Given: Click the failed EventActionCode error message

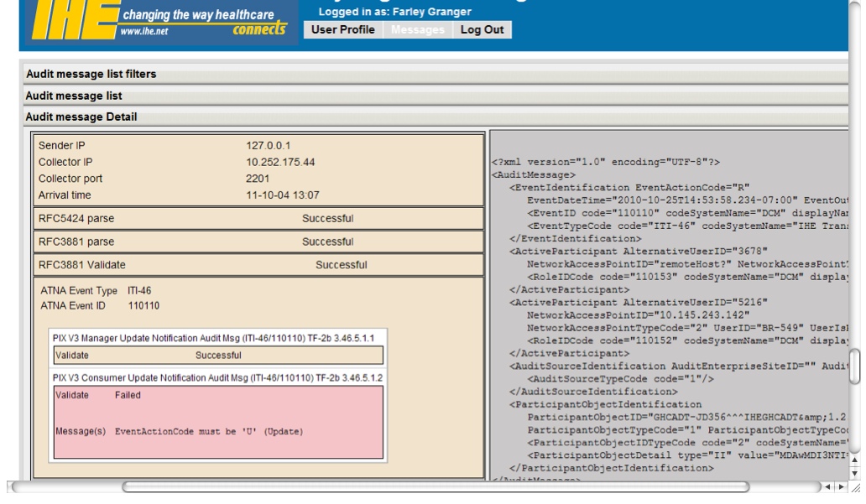Looking at the screenshot, I should (208, 432).
